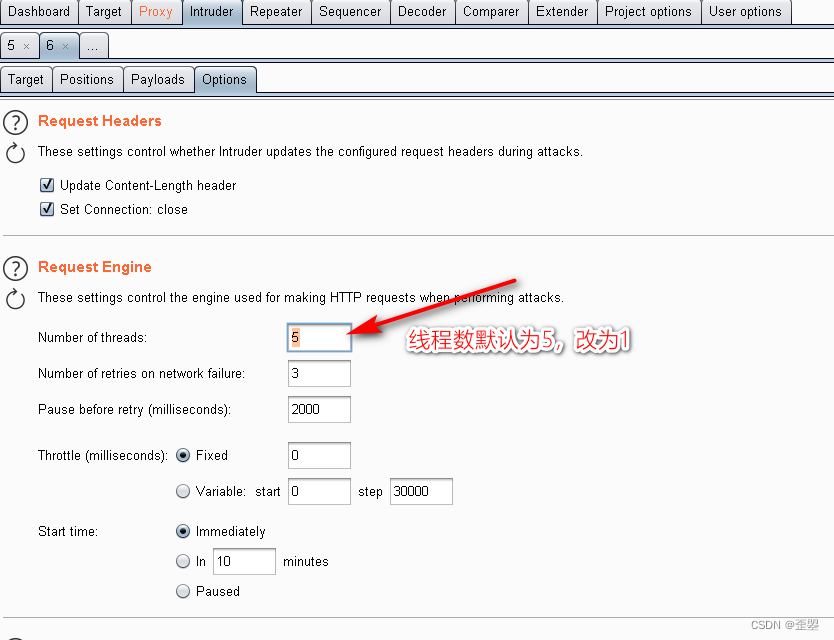The width and height of the screenshot is (834, 640).
Task: Switch to top-level Target tab
Action: (104, 12)
